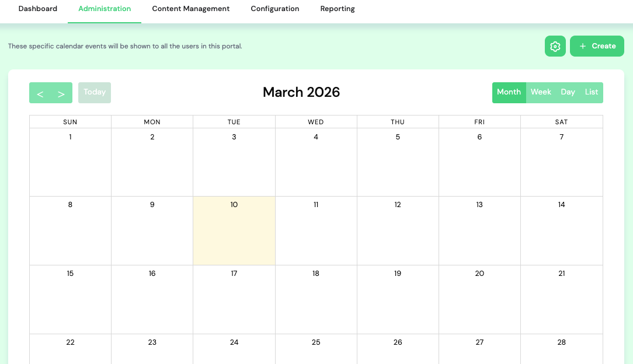Image resolution: width=633 pixels, height=364 pixels.
Task: Switch to the List view
Action: [x=592, y=92]
